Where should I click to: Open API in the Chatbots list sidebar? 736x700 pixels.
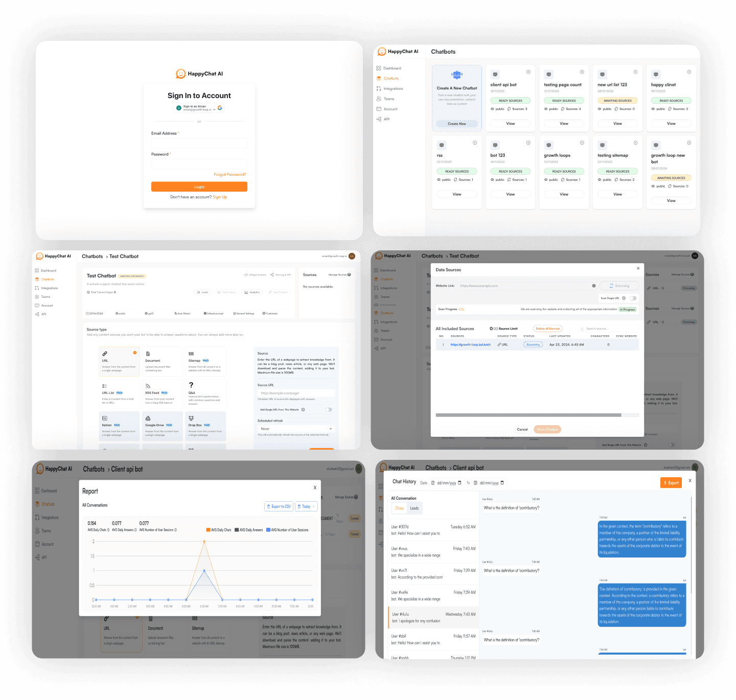click(383, 119)
